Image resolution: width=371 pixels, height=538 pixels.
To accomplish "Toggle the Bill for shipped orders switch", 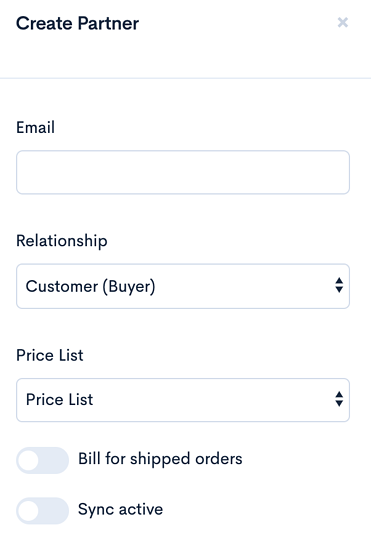I will (x=42, y=460).
